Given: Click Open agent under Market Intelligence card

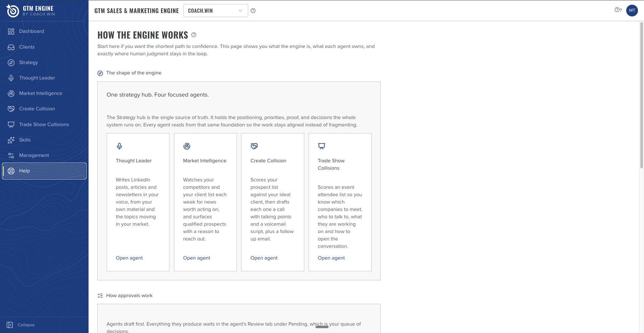Looking at the screenshot, I should tap(197, 258).
